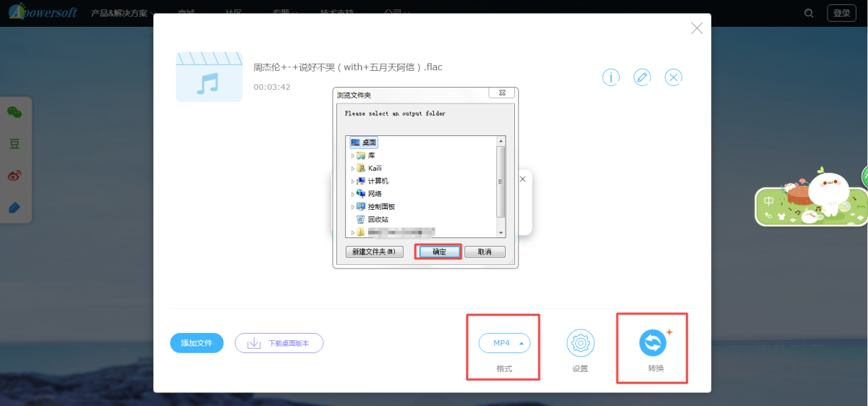
Task: Select 控制面板 in the folder tree
Action: click(375, 207)
